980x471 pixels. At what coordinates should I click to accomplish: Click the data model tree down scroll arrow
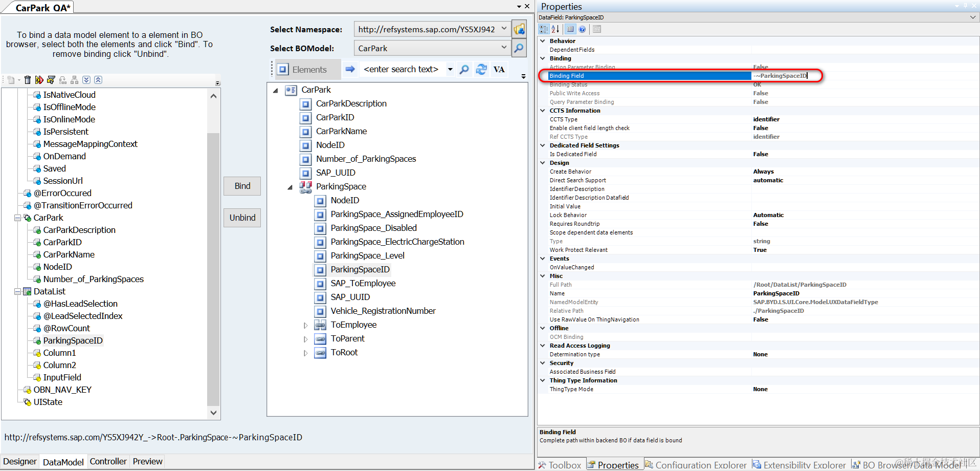coord(214,413)
